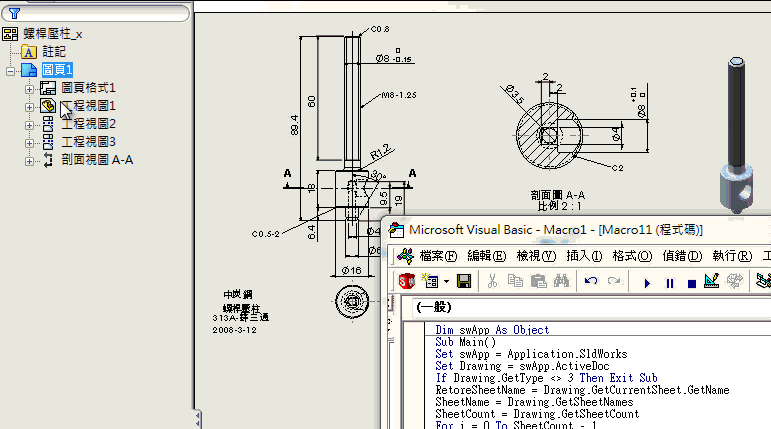Expand the 工程視圖2 tree node
Image resolution: width=771 pixels, height=429 pixels.
[29, 125]
